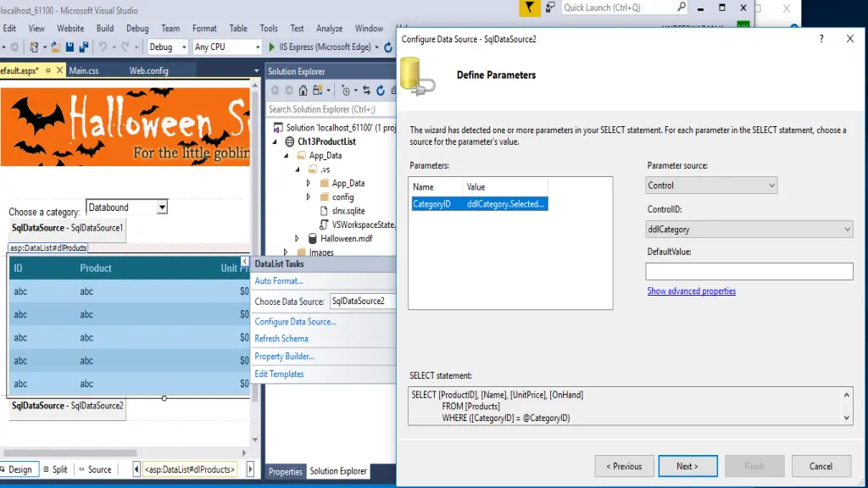
Task: Collapse the Ch13ProductList project node
Action: (275, 141)
